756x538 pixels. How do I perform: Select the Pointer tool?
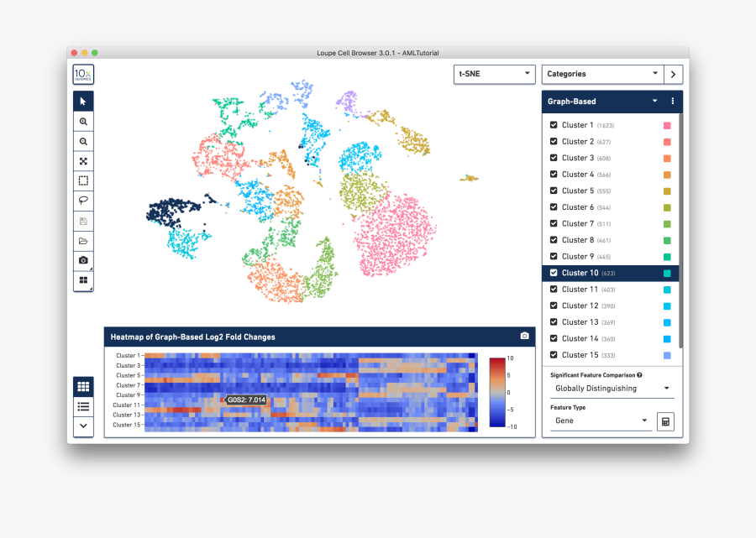click(83, 101)
